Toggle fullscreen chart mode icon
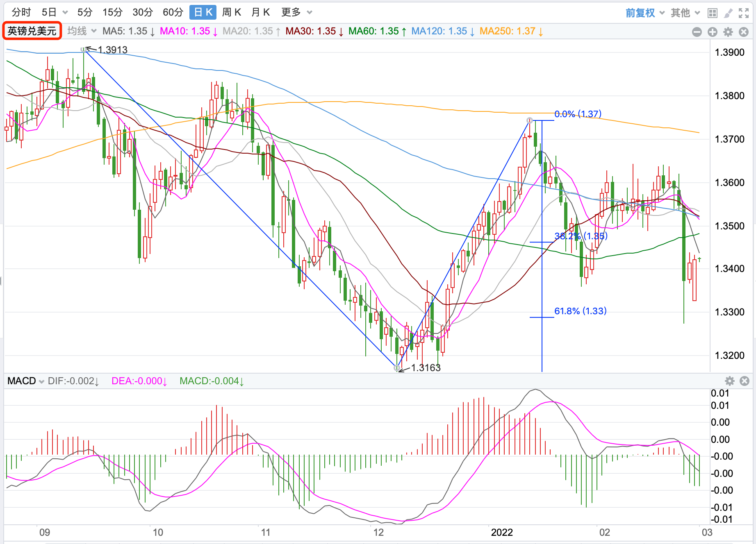 coord(744,14)
